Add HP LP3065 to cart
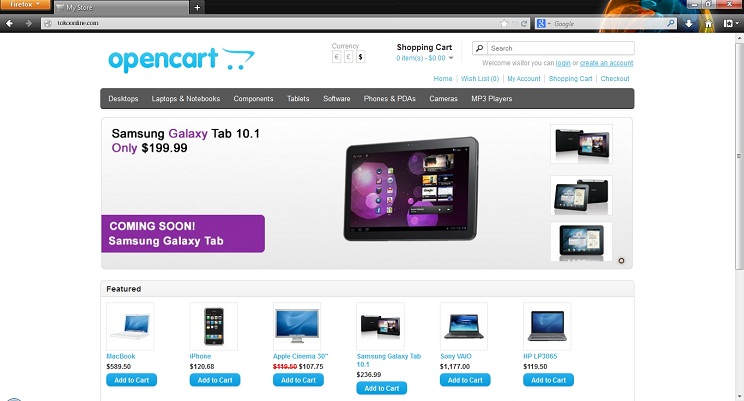Screen dimensions: 744x401 tap(549, 380)
